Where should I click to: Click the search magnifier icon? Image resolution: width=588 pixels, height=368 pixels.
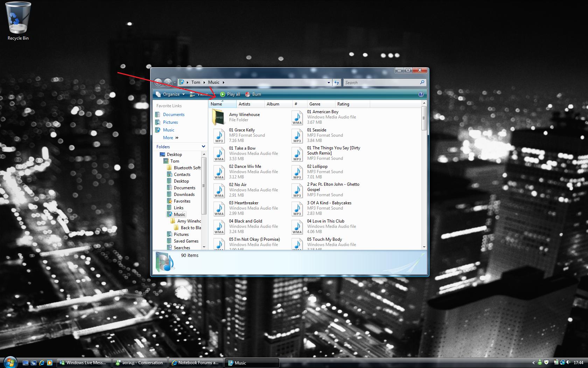pos(422,82)
